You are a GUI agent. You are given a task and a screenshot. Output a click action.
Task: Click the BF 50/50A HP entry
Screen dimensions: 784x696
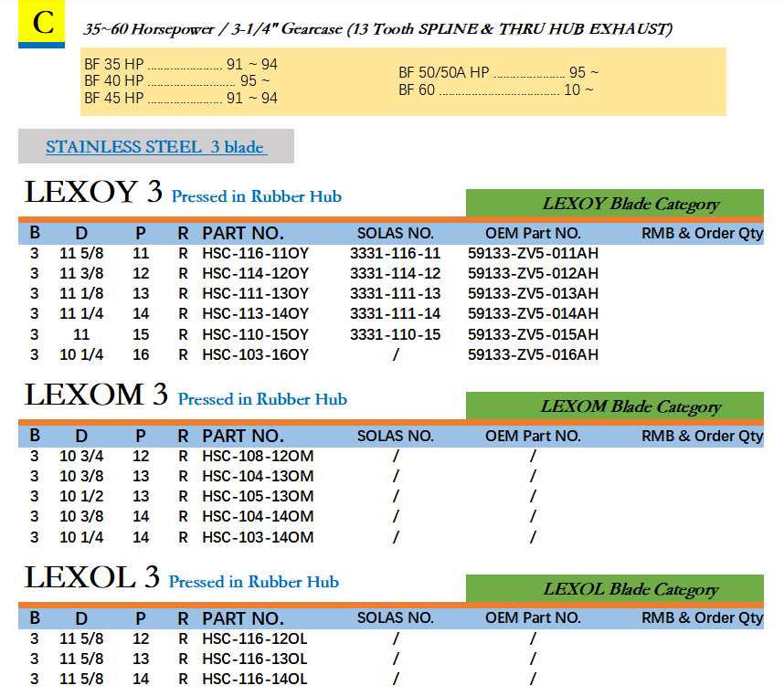499,72
